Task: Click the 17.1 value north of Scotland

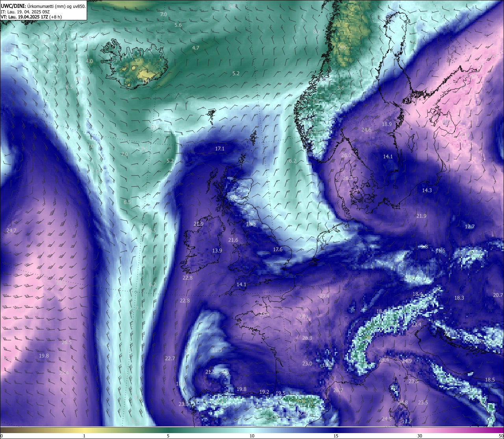Action: tap(220, 148)
